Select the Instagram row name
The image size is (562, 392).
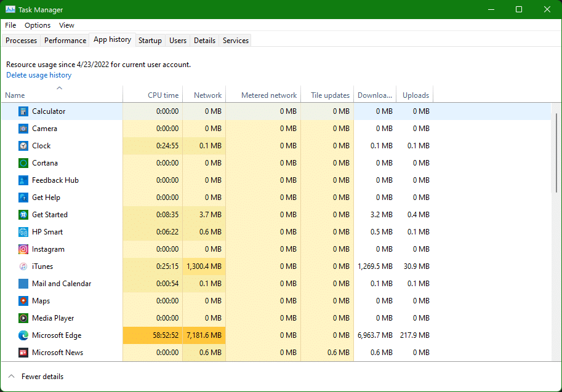click(x=48, y=249)
